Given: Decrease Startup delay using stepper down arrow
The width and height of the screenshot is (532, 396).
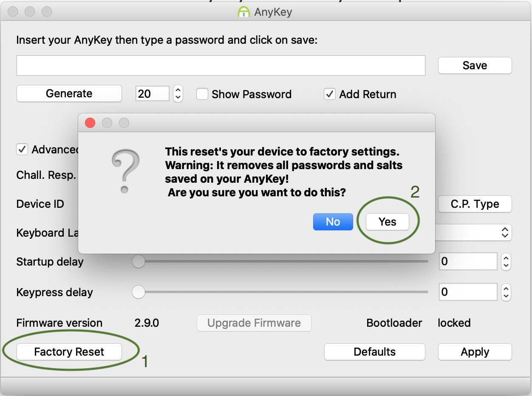Looking at the screenshot, I should pyautogui.click(x=506, y=266).
